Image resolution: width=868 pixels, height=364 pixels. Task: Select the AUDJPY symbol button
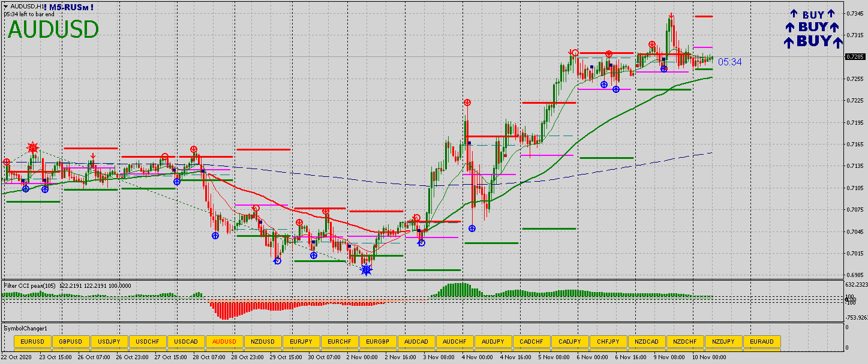[493, 342]
